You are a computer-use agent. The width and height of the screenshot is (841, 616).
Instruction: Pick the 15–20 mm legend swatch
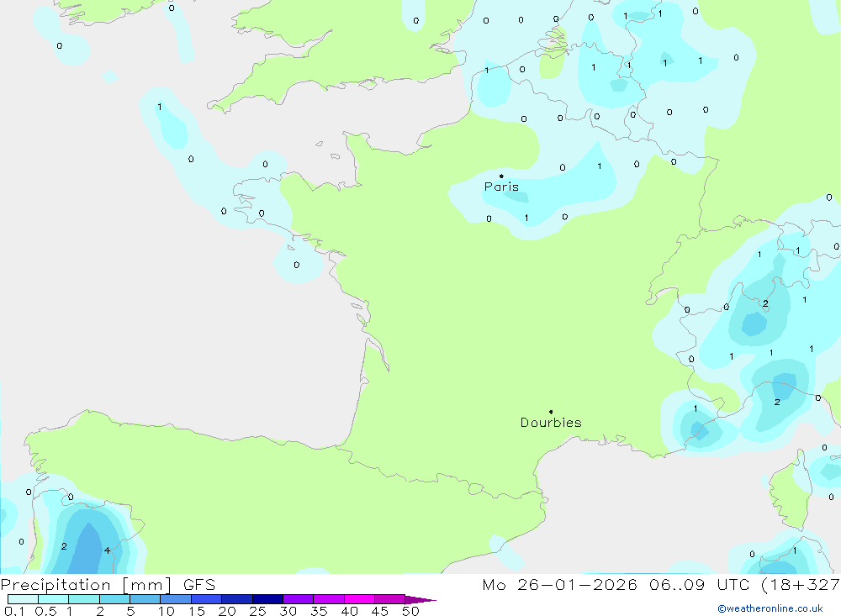point(207,599)
